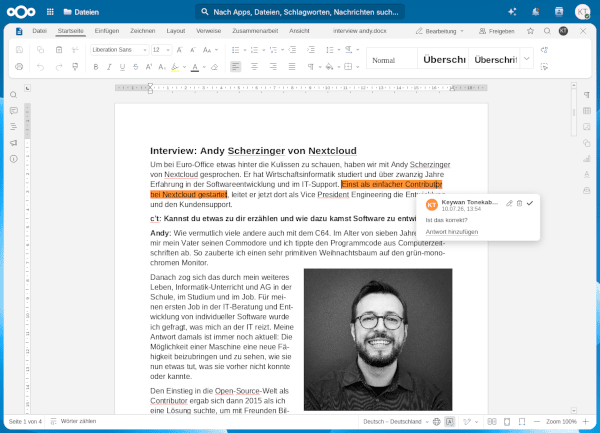Apply superscript formatting
Viewport: 600px width, 433px height.
(149, 67)
